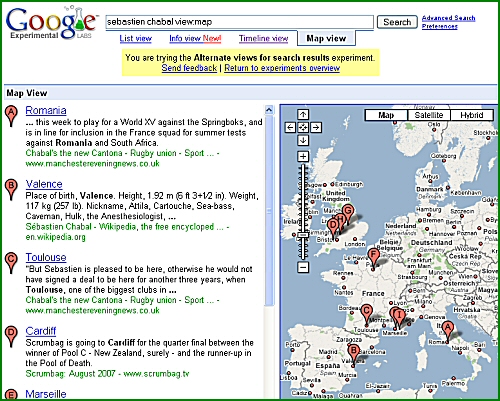Pan the map right with the arrow
500x401 pixels.
tap(316, 127)
